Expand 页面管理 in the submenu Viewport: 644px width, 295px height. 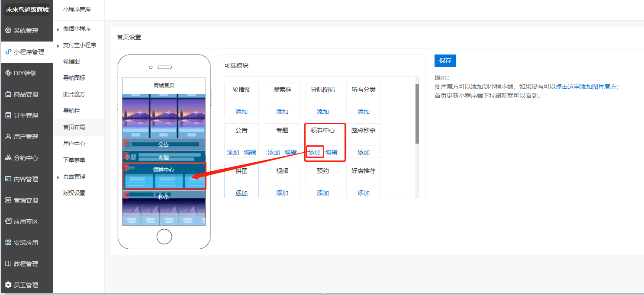pyautogui.click(x=58, y=177)
